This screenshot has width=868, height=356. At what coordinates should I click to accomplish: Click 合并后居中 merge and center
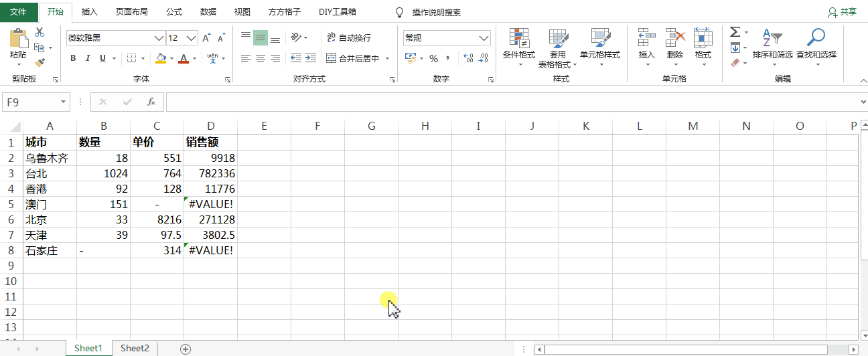point(352,58)
